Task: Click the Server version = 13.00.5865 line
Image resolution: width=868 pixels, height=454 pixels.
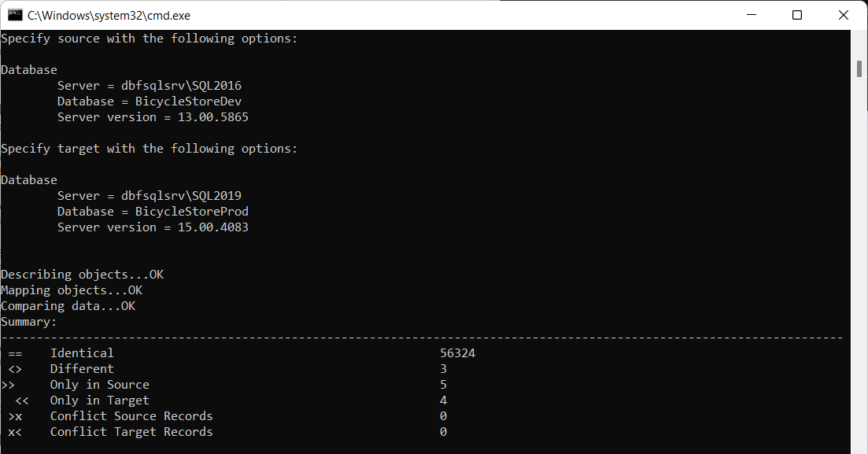Action: [x=153, y=116]
